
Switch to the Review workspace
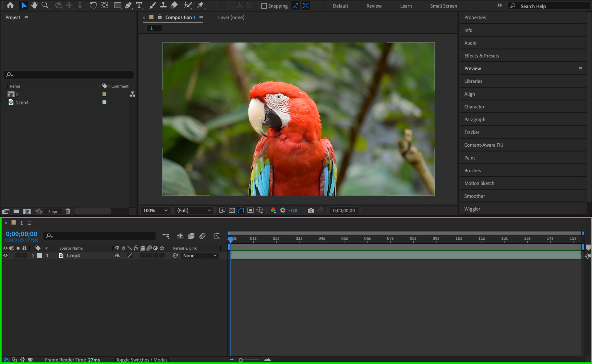[374, 6]
